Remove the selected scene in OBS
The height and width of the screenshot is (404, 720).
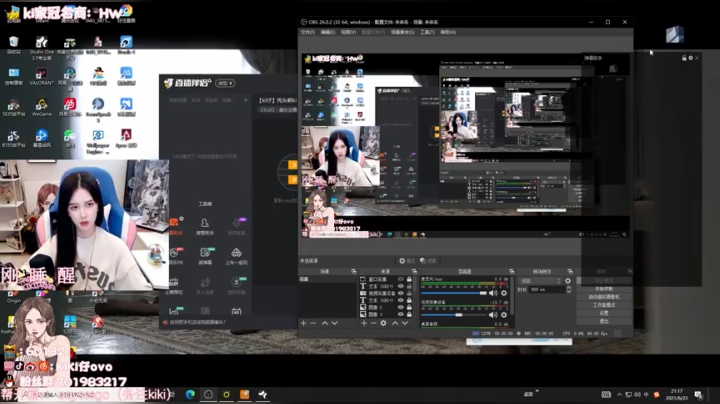point(313,323)
